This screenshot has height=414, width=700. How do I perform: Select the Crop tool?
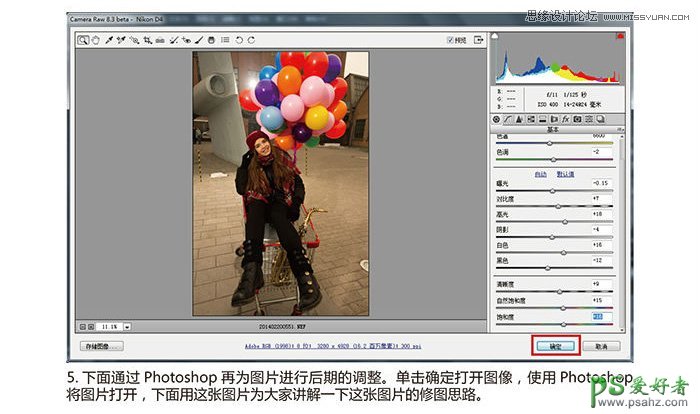click(147, 41)
